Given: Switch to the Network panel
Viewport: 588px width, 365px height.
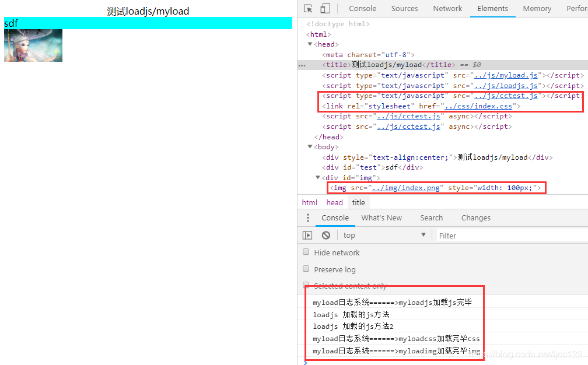Looking at the screenshot, I should (x=447, y=8).
